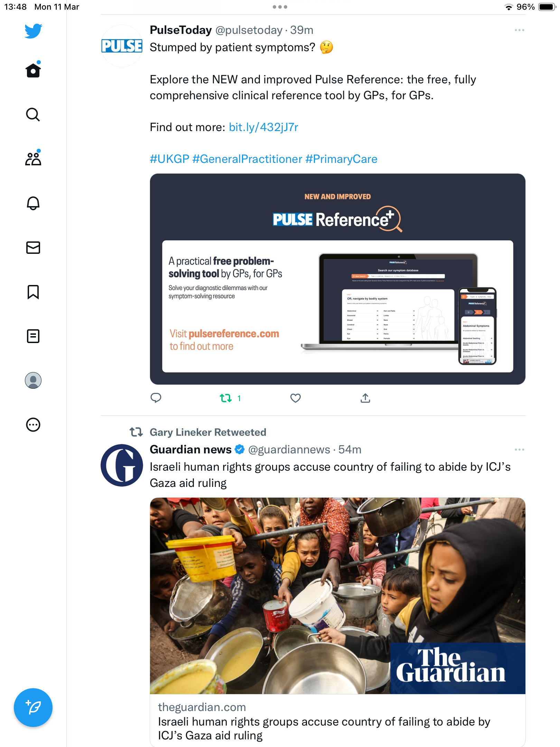The width and height of the screenshot is (560, 747).
Task: Open Messages envelope icon
Action: [33, 248]
